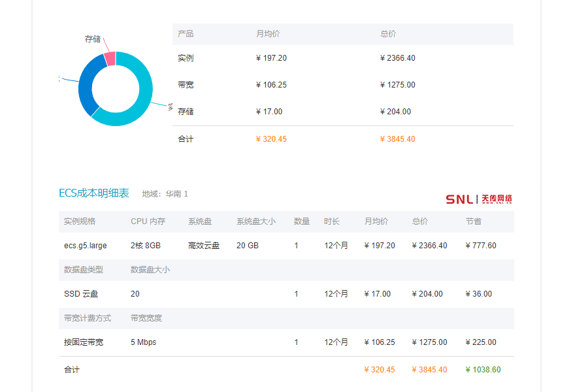This screenshot has height=392, width=588.
Task: Click the 存储 label above the donut chart
Action: (x=93, y=39)
